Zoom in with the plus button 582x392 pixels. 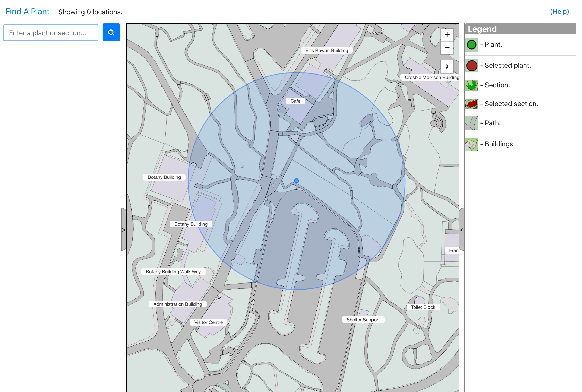(447, 35)
